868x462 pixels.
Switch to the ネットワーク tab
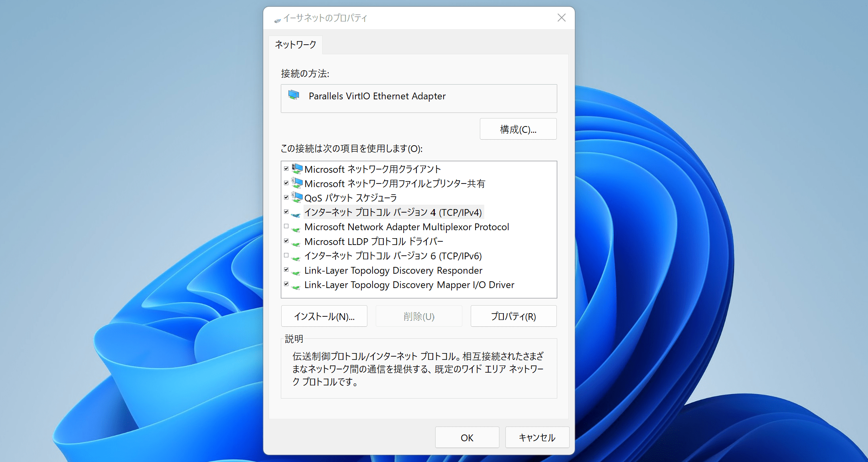(x=295, y=45)
